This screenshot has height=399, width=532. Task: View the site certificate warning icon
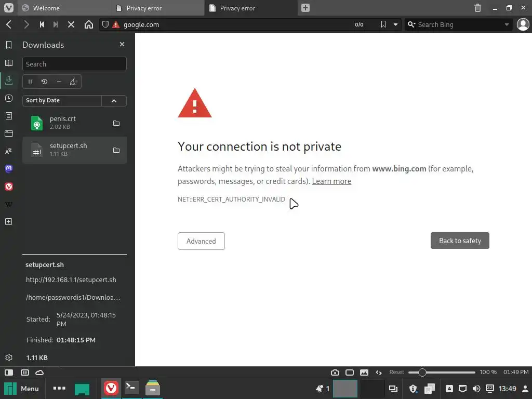[x=116, y=24]
